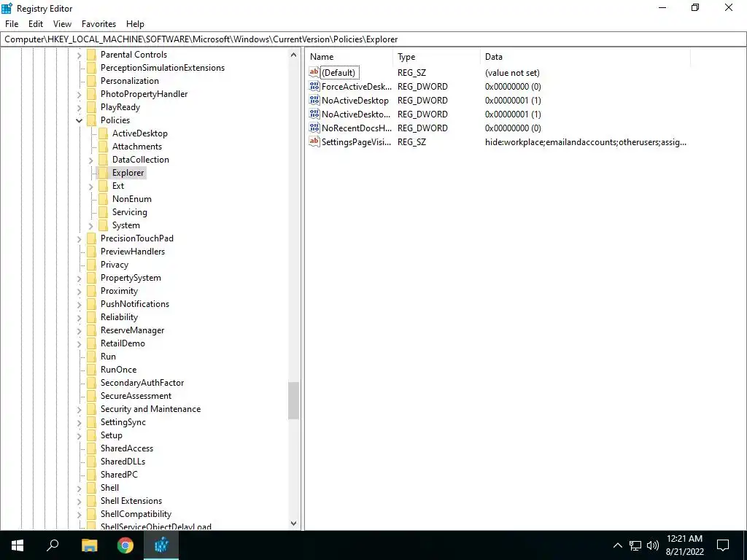Click the Registry Editor title bar icon
This screenshot has height=560, width=747.
[7, 8]
